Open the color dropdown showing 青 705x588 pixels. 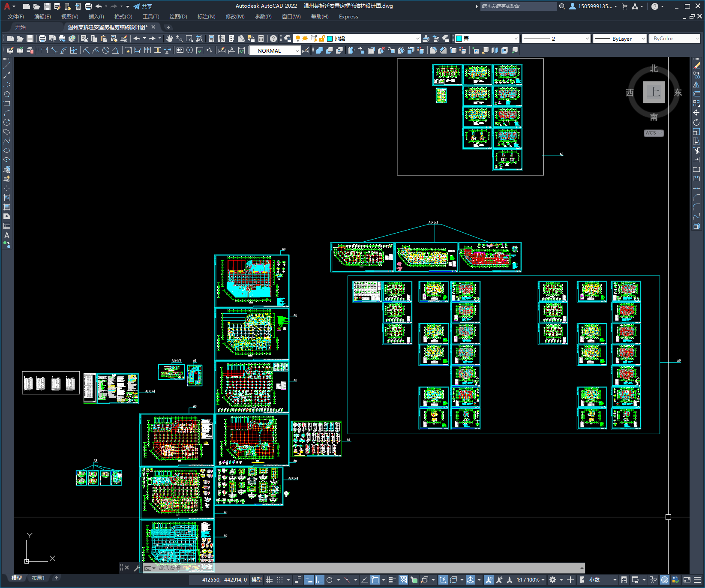coord(487,39)
